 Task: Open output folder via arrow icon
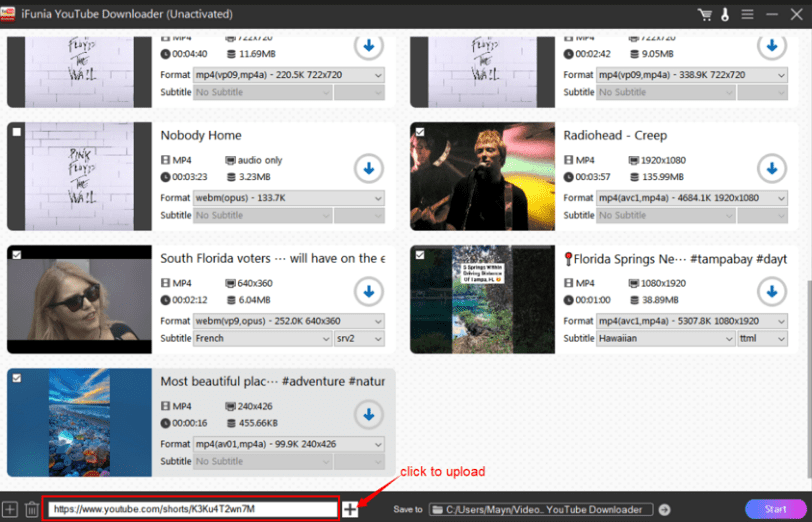pyautogui.click(x=664, y=509)
